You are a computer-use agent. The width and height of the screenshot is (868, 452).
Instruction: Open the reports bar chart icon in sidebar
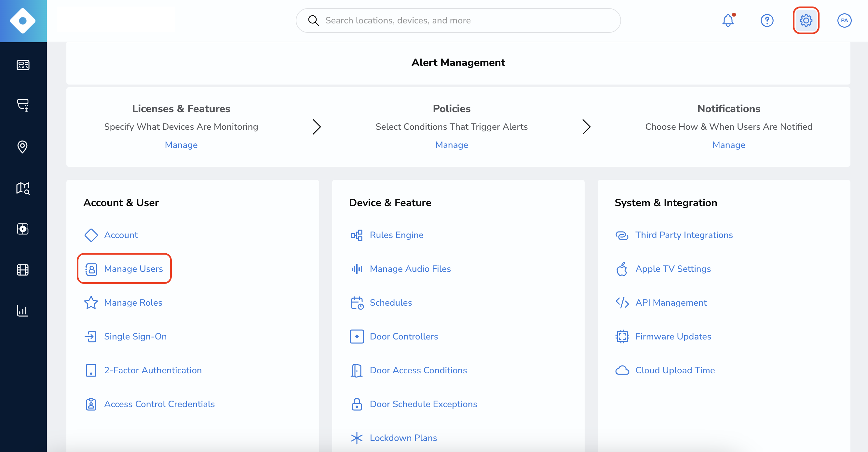[x=22, y=311]
